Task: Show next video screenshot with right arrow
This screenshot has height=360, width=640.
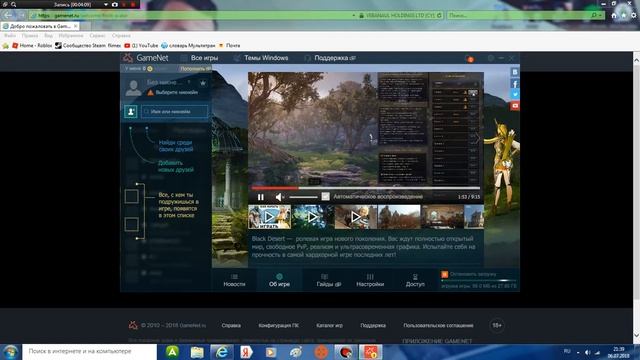Action: 477,138
